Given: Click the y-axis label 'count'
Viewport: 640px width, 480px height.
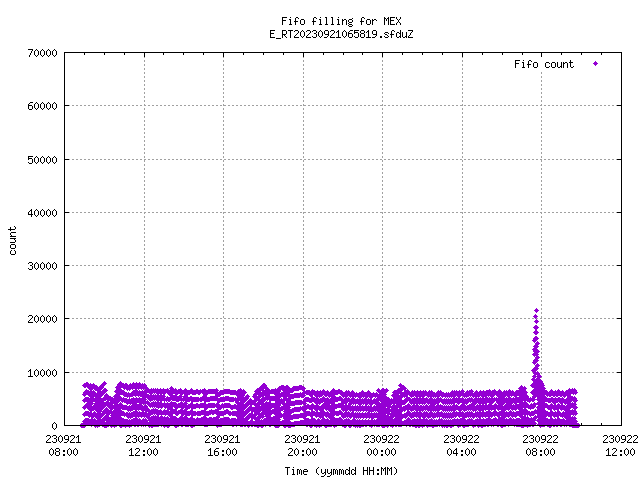Looking at the screenshot, I should [13, 241].
